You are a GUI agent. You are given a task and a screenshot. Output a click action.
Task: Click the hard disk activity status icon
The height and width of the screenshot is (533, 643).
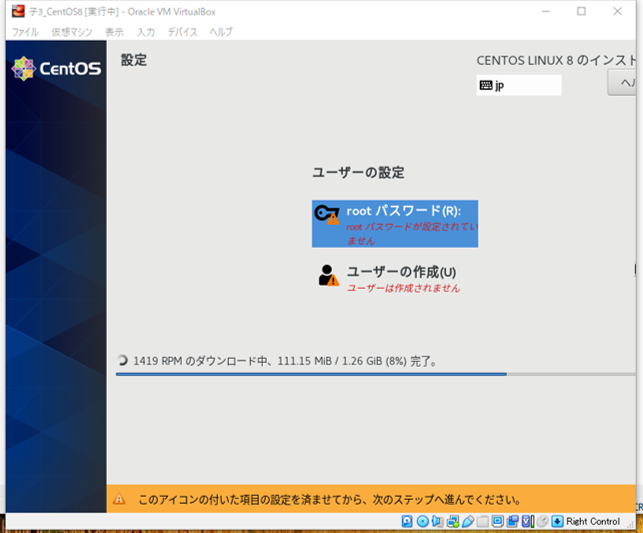[x=407, y=521]
